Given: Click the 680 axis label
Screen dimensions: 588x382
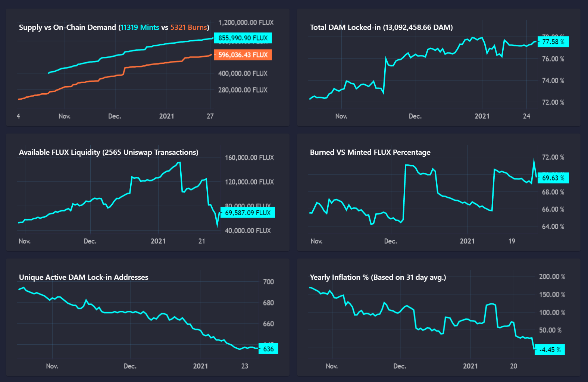Looking at the screenshot, I should point(269,303).
